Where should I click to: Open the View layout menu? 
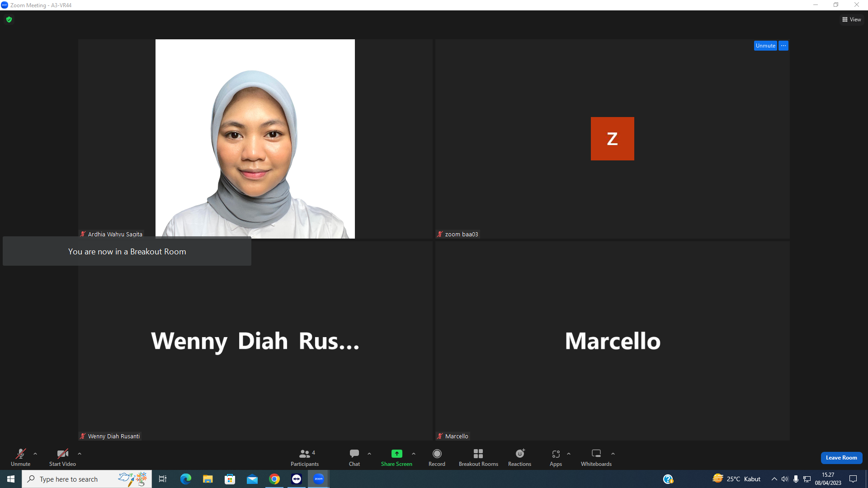point(852,19)
